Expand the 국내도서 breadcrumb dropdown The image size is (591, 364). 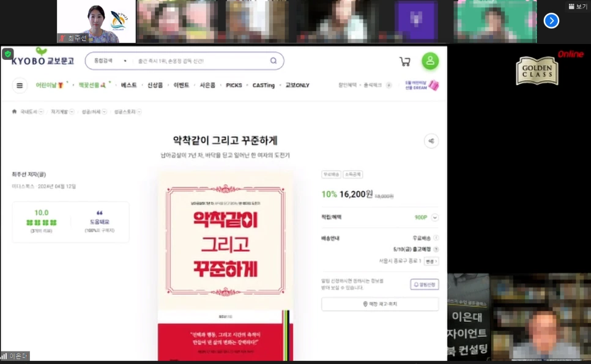[x=41, y=111]
